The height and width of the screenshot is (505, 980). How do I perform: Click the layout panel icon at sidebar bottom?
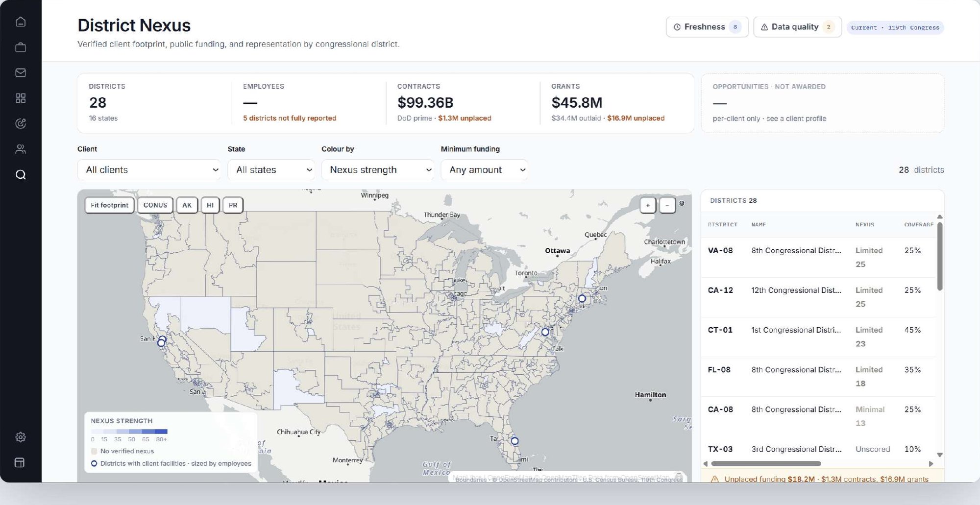pos(20,462)
